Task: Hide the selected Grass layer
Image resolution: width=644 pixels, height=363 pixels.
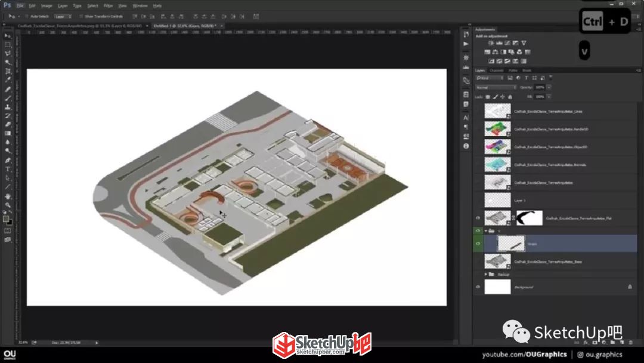Action: coord(478,244)
